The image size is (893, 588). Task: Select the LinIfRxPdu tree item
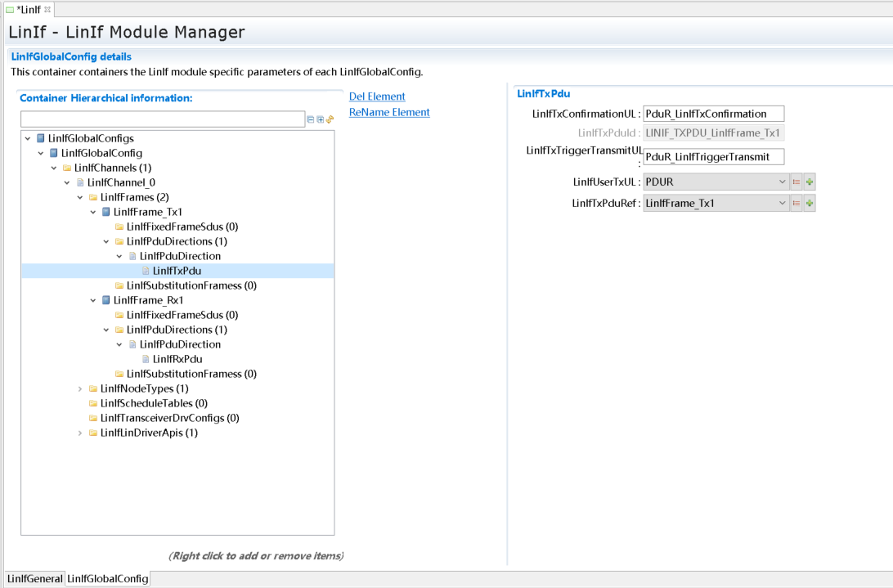(177, 359)
